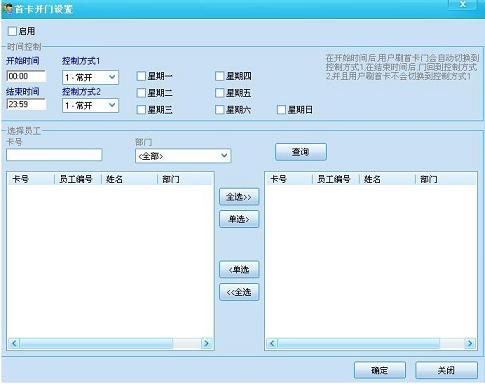The width and height of the screenshot is (485, 384).
Task: Click left list scrollbar right arrow
Action: 206,343
